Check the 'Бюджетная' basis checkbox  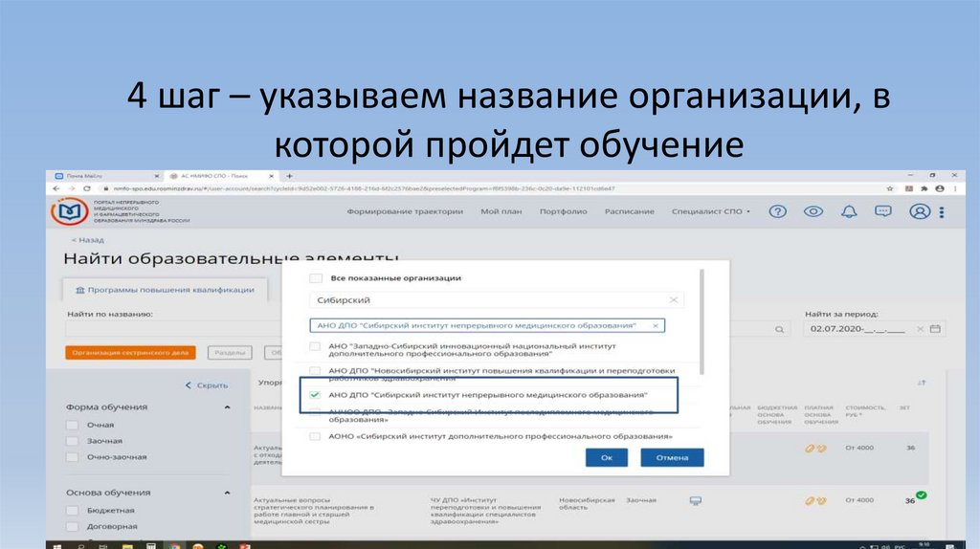click(x=73, y=511)
